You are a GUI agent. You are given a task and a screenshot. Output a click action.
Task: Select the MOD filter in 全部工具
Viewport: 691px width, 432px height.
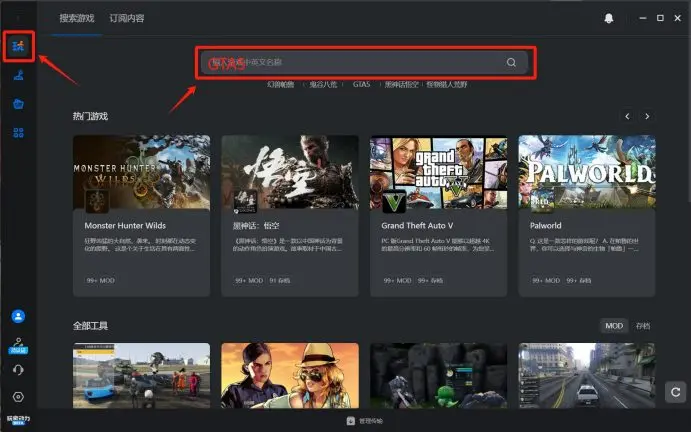click(x=614, y=326)
